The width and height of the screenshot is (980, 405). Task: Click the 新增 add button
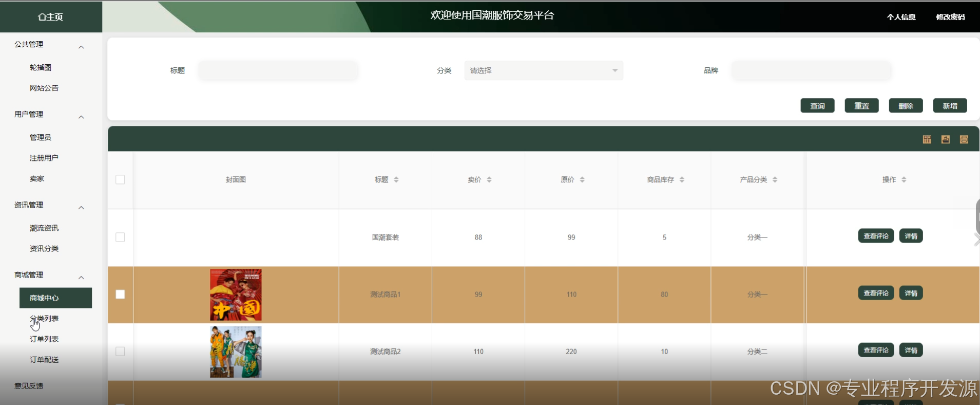point(950,105)
